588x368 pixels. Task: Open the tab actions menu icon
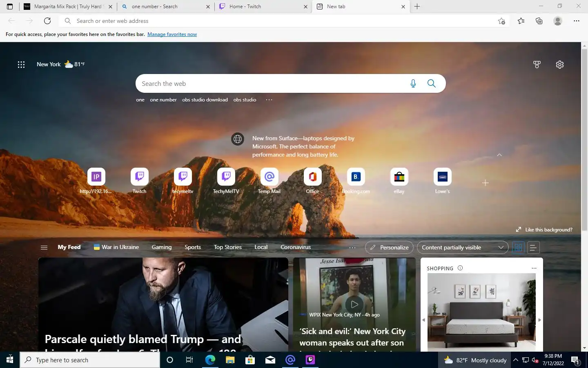click(10, 7)
